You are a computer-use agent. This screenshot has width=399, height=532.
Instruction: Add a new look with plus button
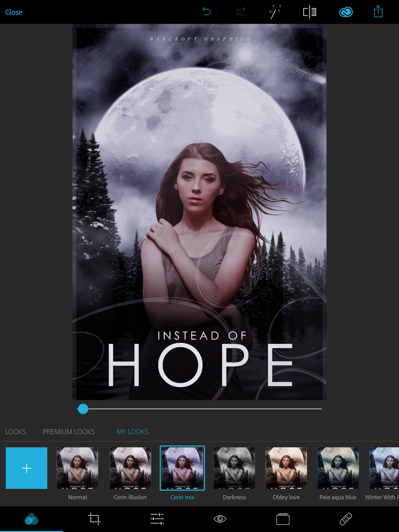click(27, 468)
